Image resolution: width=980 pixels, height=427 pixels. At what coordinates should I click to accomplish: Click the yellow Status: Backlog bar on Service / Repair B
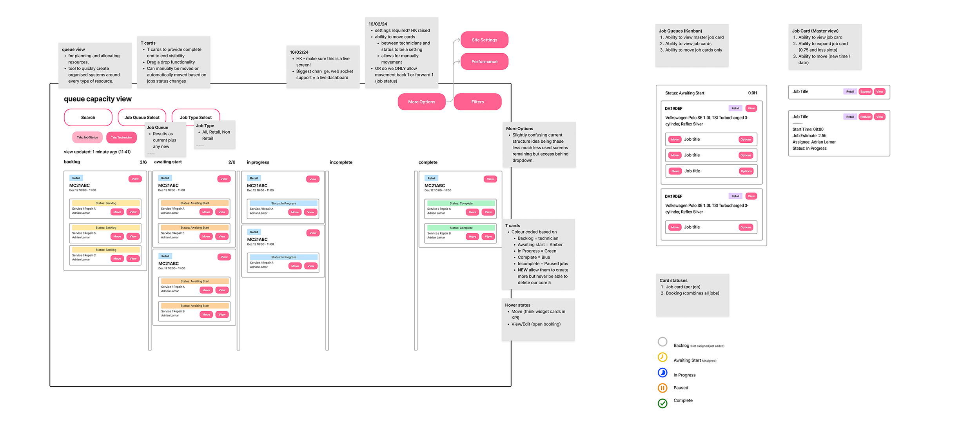pos(106,227)
